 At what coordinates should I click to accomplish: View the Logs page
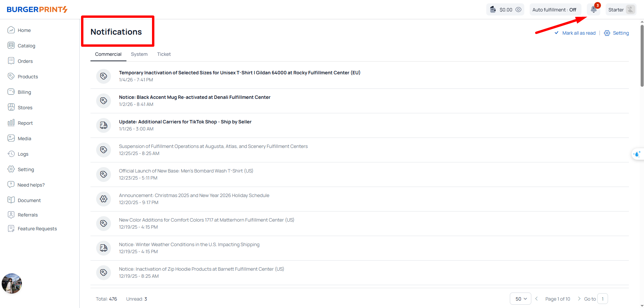point(23,154)
